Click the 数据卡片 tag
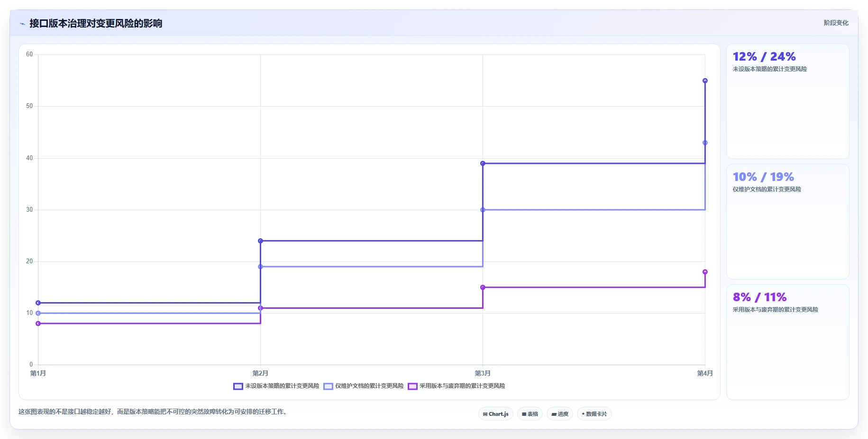868x439 pixels. (594, 414)
